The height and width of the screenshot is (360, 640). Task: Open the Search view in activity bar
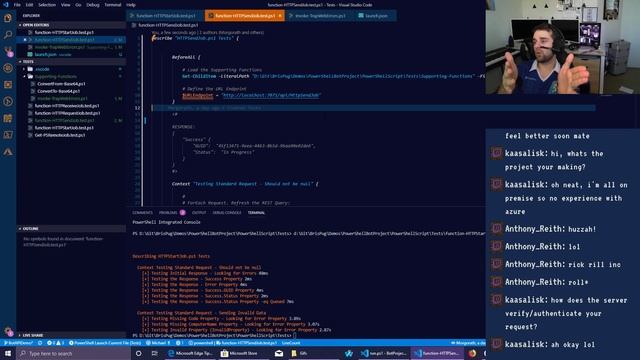8,35
